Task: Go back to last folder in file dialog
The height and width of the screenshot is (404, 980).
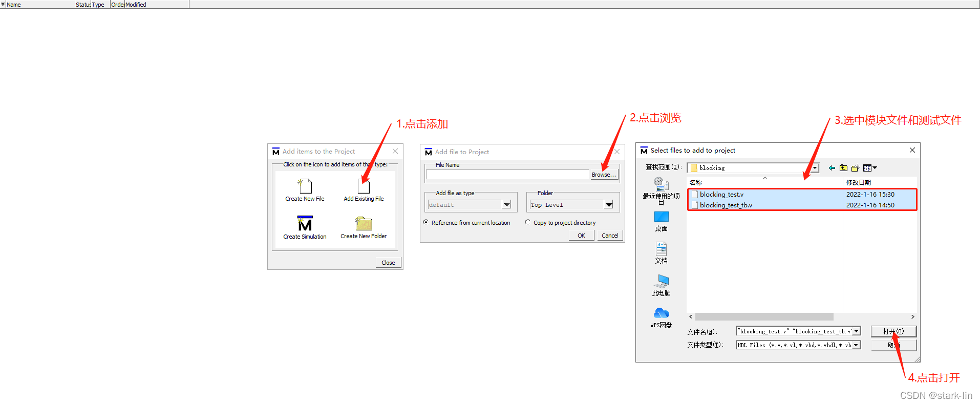Action: 832,168
